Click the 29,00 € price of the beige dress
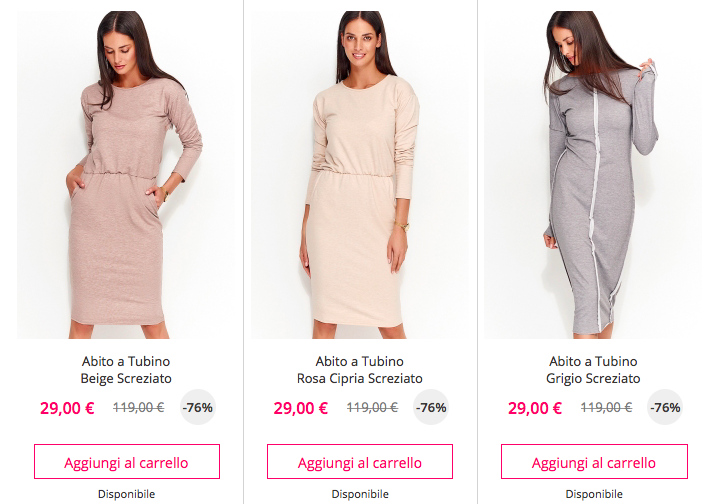Image resolution: width=706 pixels, height=504 pixels. pyautogui.click(x=67, y=408)
